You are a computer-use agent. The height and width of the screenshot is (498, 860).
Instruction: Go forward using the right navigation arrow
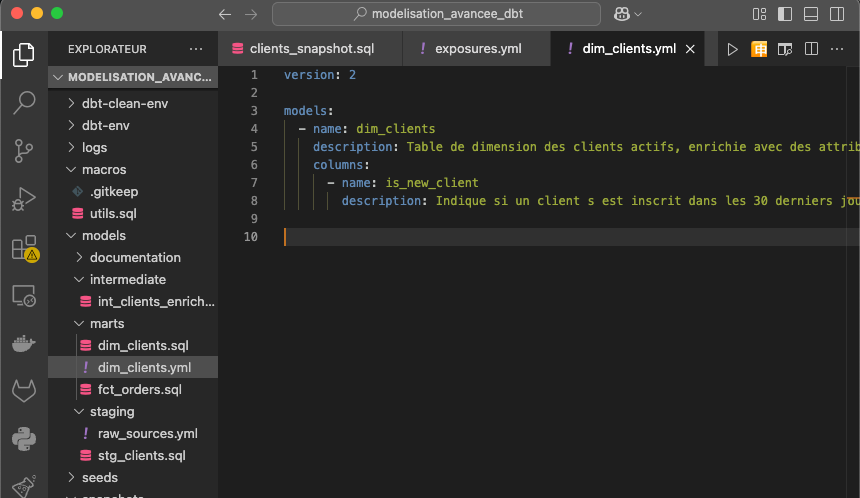click(251, 14)
